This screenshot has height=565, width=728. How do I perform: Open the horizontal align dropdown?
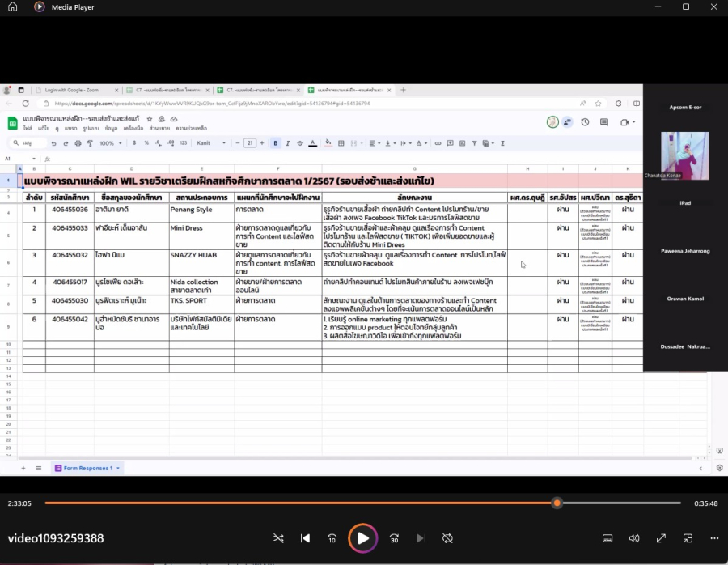click(375, 143)
